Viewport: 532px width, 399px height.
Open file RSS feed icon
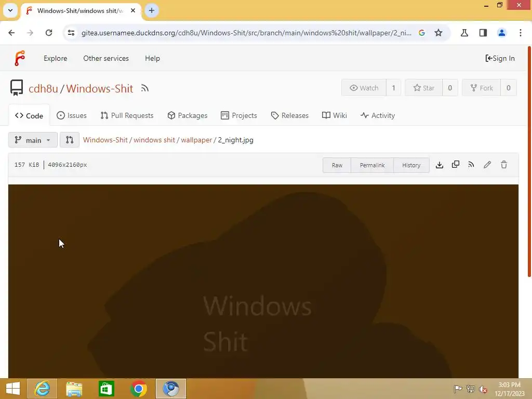471,165
